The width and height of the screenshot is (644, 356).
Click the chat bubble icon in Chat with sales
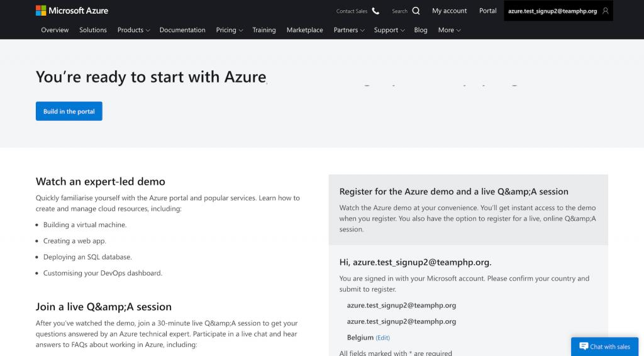click(x=584, y=346)
